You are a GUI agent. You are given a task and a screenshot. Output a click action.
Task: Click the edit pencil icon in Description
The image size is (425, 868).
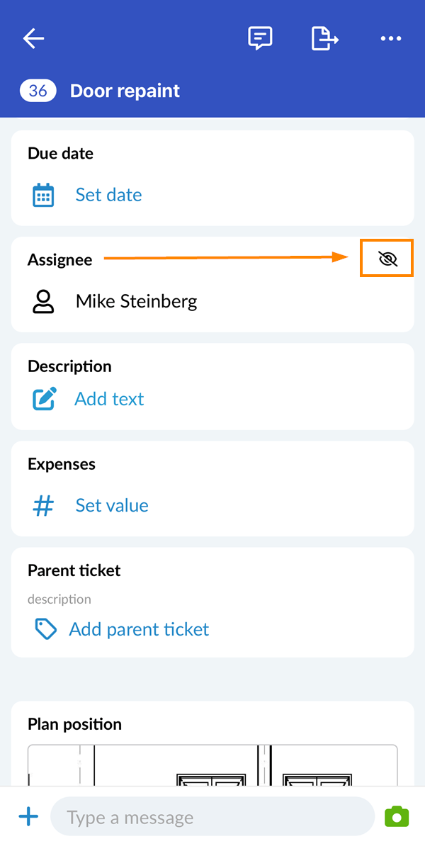44,399
